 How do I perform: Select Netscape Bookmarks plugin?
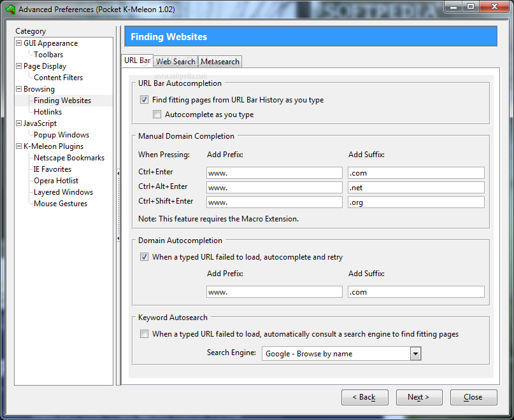69,158
